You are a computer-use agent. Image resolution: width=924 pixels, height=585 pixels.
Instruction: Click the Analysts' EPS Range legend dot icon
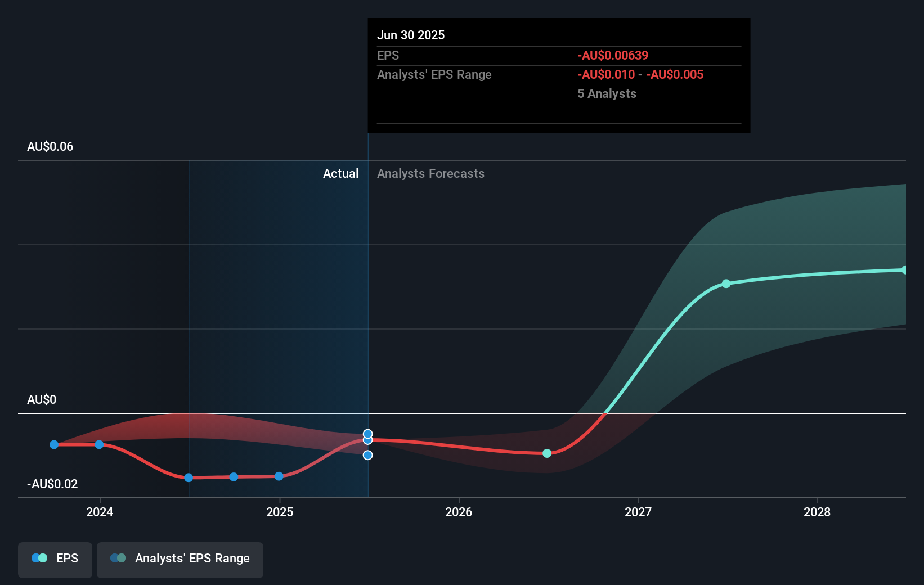(118, 558)
